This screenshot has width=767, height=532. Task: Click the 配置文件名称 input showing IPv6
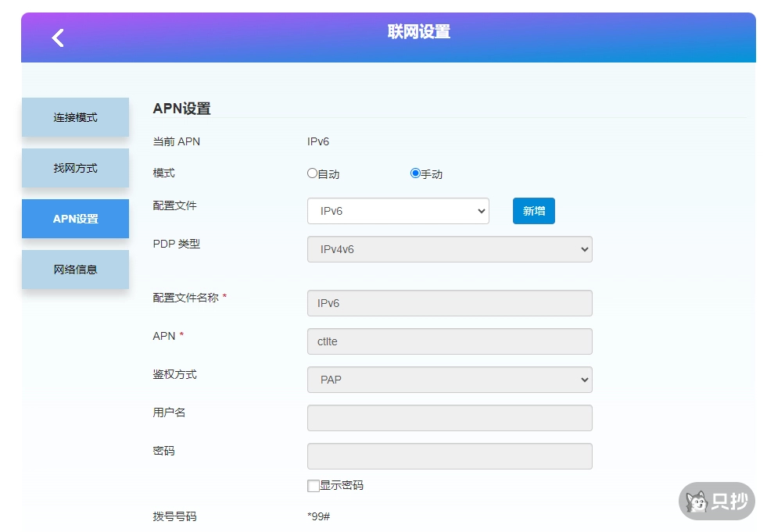(450, 303)
